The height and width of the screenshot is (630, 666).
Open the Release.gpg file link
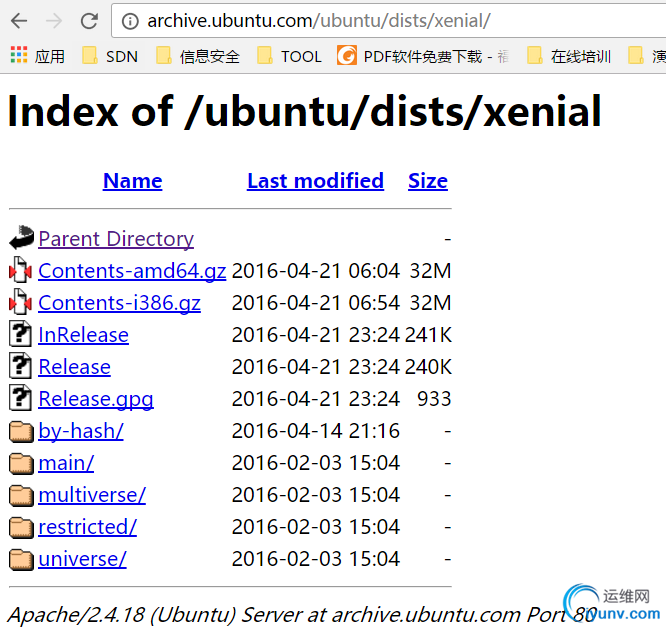(96, 399)
